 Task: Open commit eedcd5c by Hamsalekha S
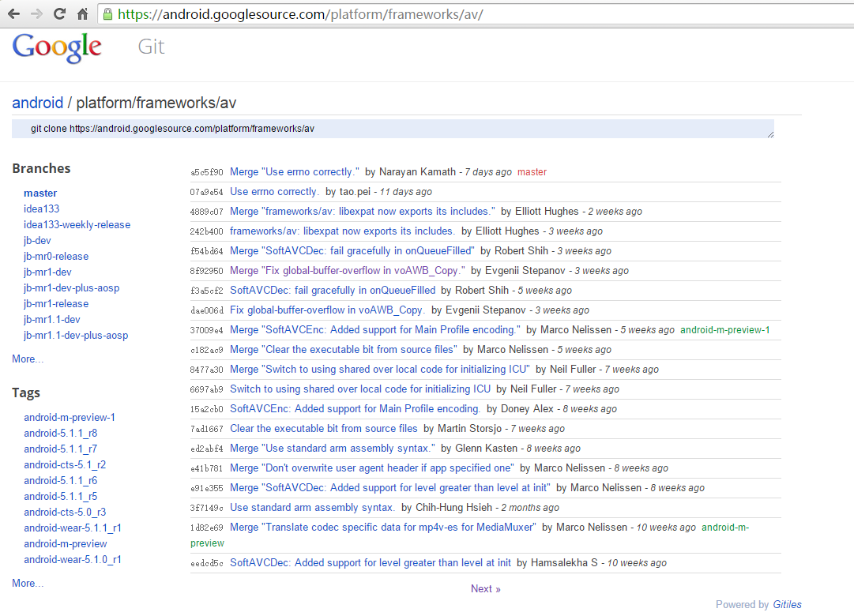[x=371, y=562]
